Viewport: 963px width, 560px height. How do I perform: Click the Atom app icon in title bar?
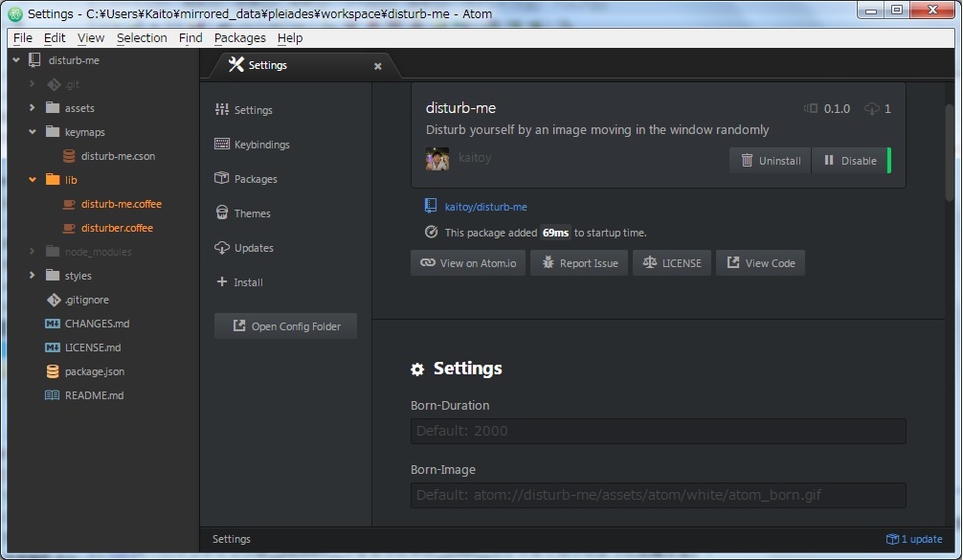15,13
